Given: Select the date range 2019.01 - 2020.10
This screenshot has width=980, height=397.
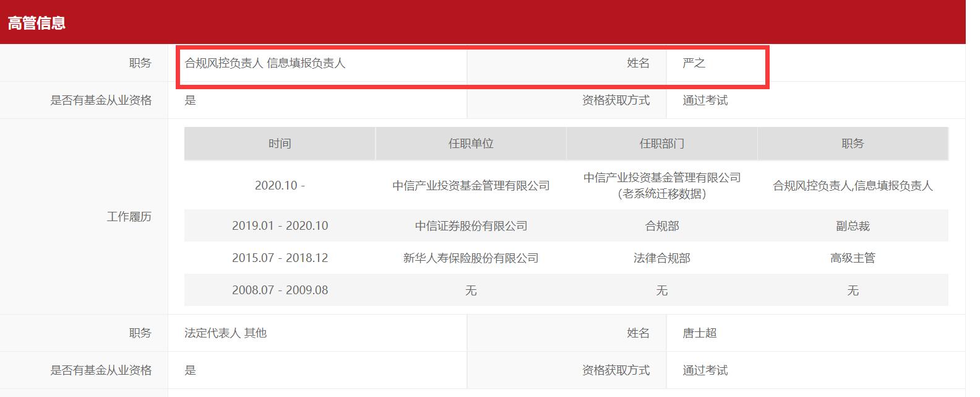Looking at the screenshot, I should click(280, 226).
